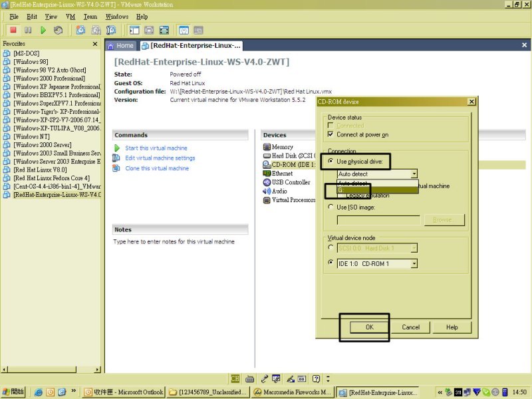532x399 pixels.
Task: Close the CD-ROM device dialog
Action: coord(471,102)
